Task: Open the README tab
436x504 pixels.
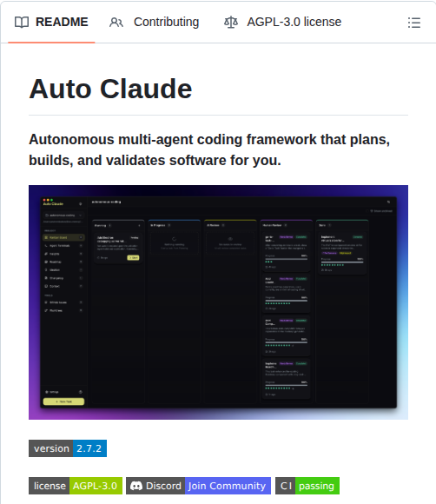Action: pyautogui.click(x=51, y=23)
